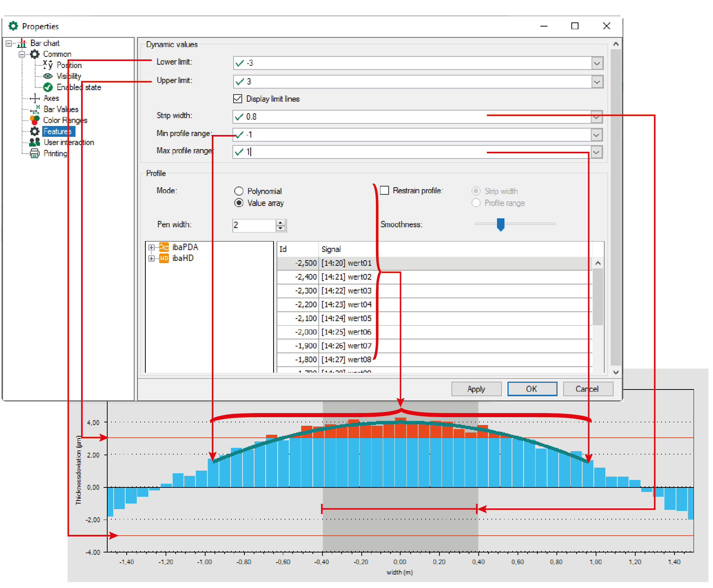The height and width of the screenshot is (588, 713).
Task: Click the ibaHD orange icon
Action: tap(164, 258)
